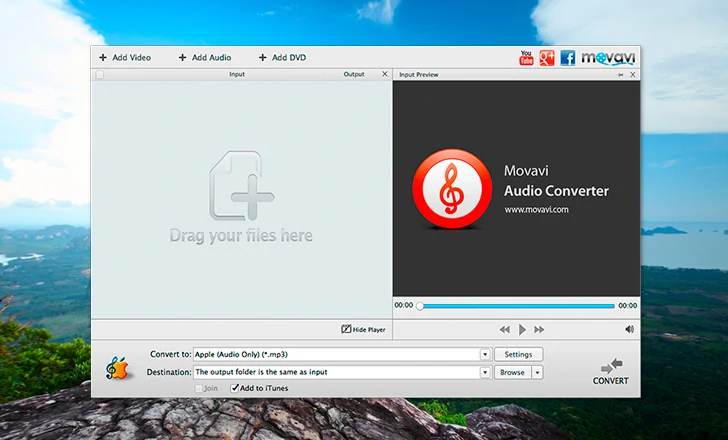Click the Browse button
The image size is (728, 440).
click(513, 372)
